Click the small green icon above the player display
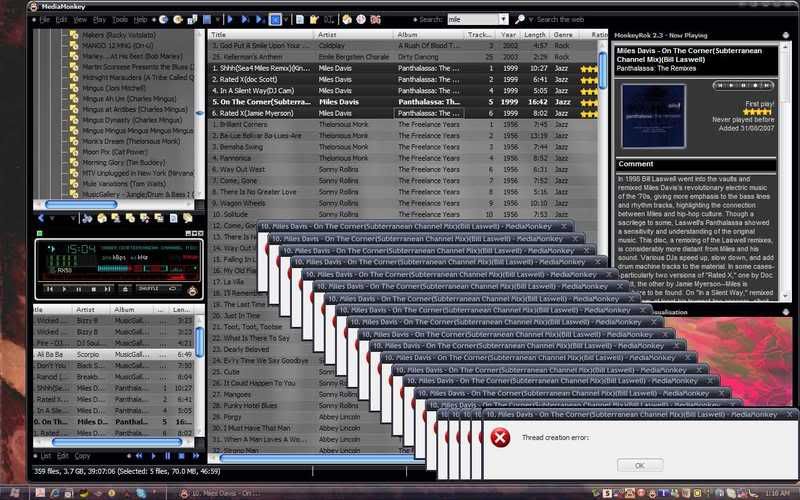 point(40,233)
